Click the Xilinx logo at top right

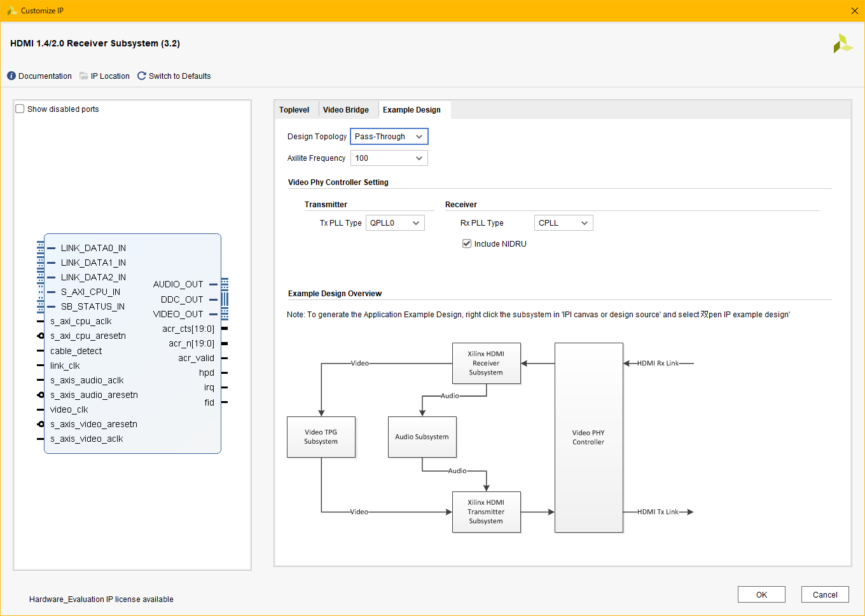(843, 43)
